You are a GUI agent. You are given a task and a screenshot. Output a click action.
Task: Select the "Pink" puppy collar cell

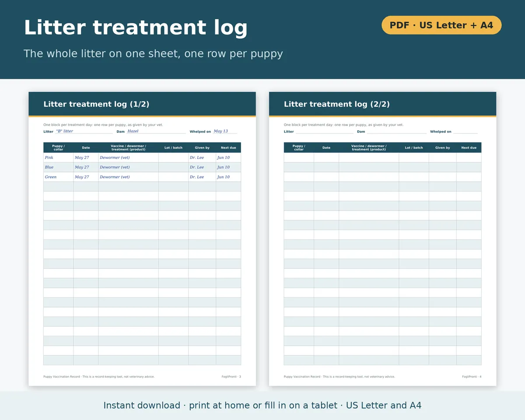click(58, 157)
